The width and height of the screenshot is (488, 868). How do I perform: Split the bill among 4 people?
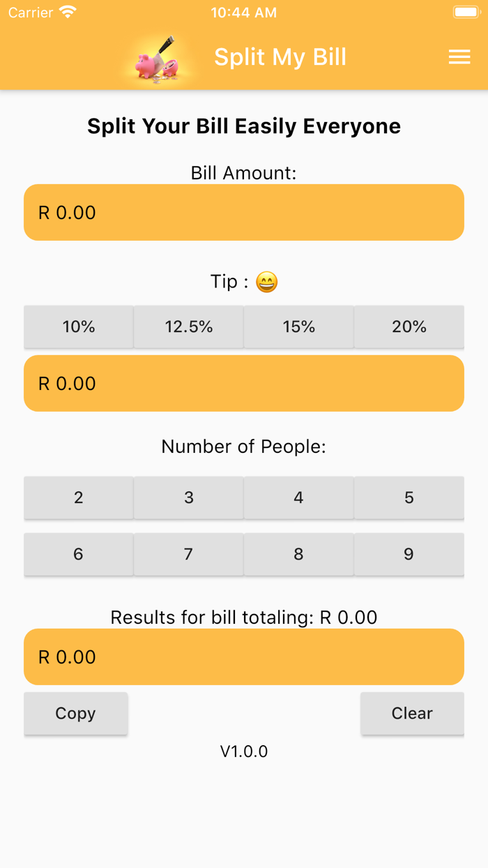(x=299, y=497)
